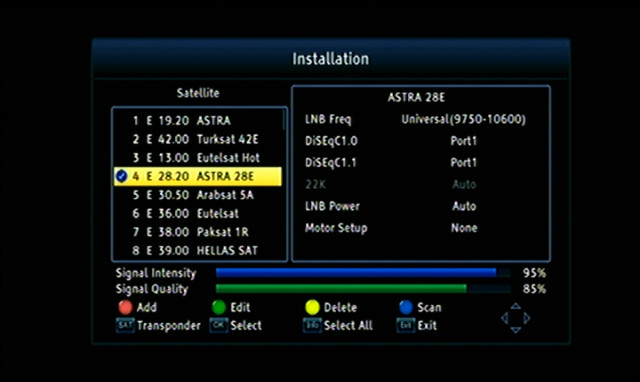Screen dimensions: 640x382
Task: Click the down arrow of the navigation pad
Action: 516,330
